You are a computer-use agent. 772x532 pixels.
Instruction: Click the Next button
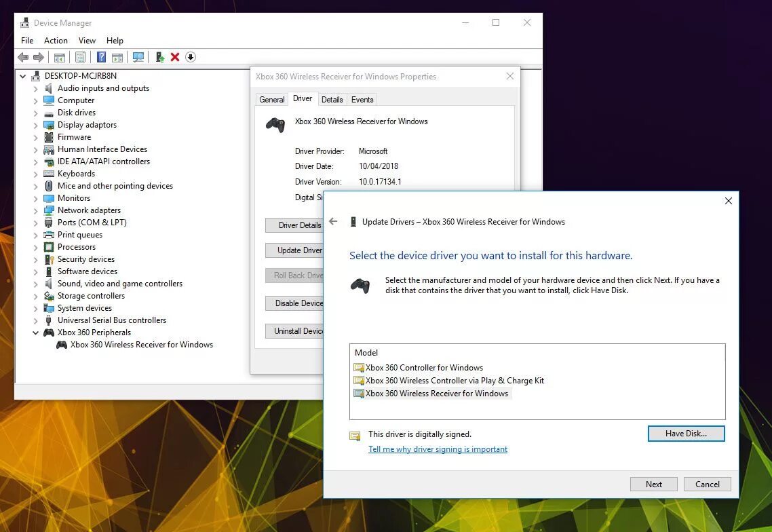pyautogui.click(x=654, y=484)
